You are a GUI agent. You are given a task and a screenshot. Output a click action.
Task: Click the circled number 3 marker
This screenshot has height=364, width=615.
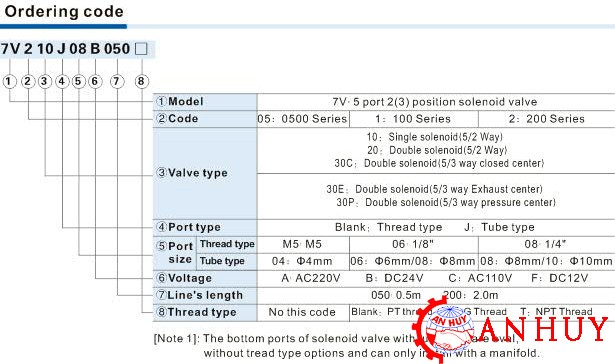(x=45, y=82)
